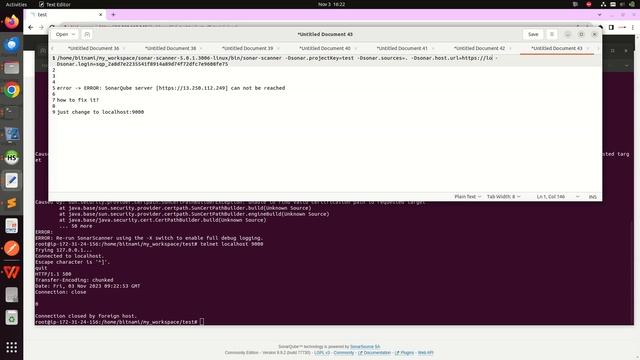The height and width of the screenshot is (360, 640).
Task: Open the browser's three-dot menu
Action: point(633,27)
